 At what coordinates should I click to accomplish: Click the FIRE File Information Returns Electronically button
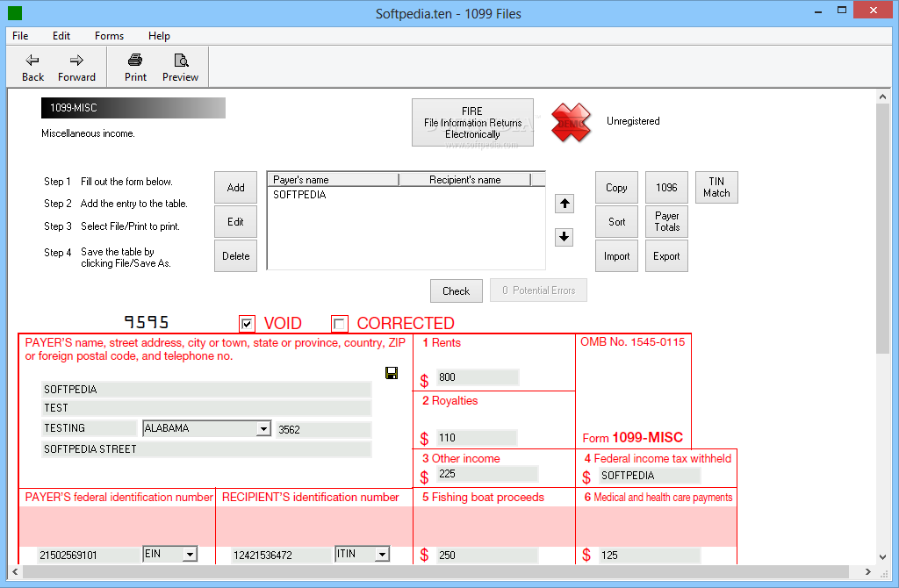click(472, 123)
